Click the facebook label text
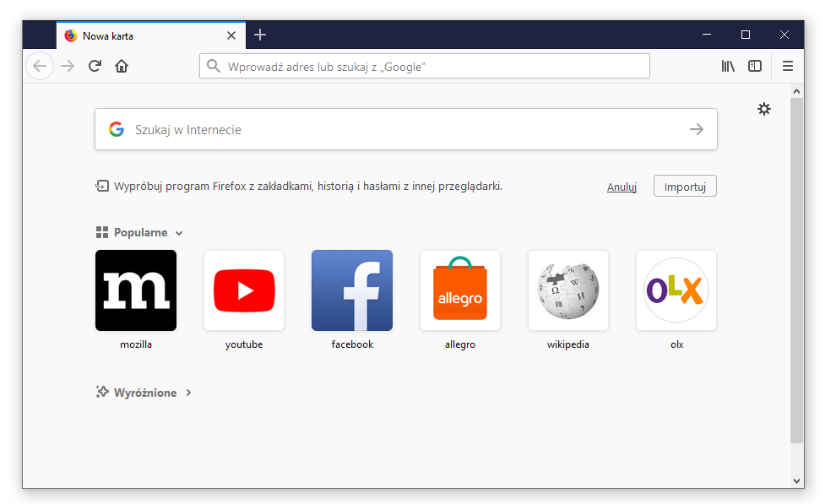This screenshot has height=504, width=825. click(x=352, y=344)
